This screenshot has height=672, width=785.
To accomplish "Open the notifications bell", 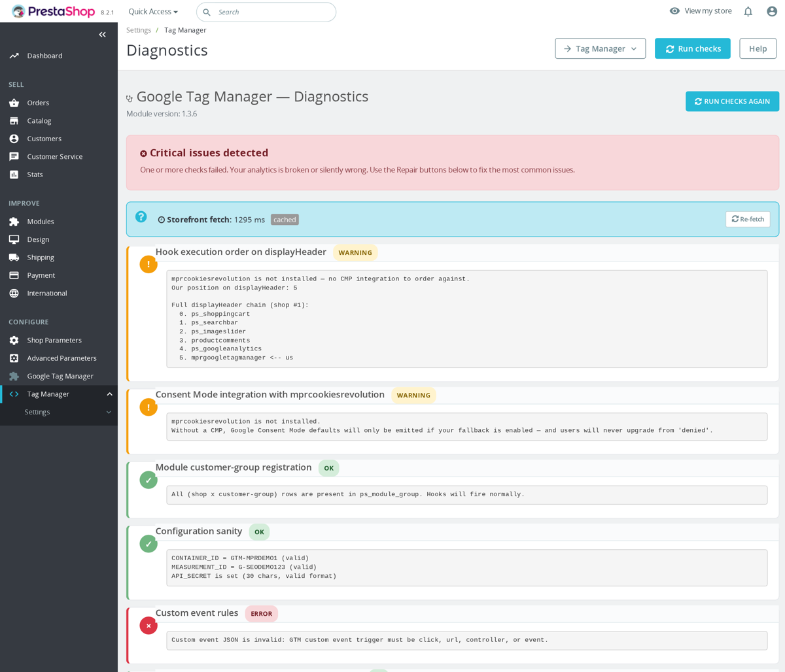I will (748, 11).
